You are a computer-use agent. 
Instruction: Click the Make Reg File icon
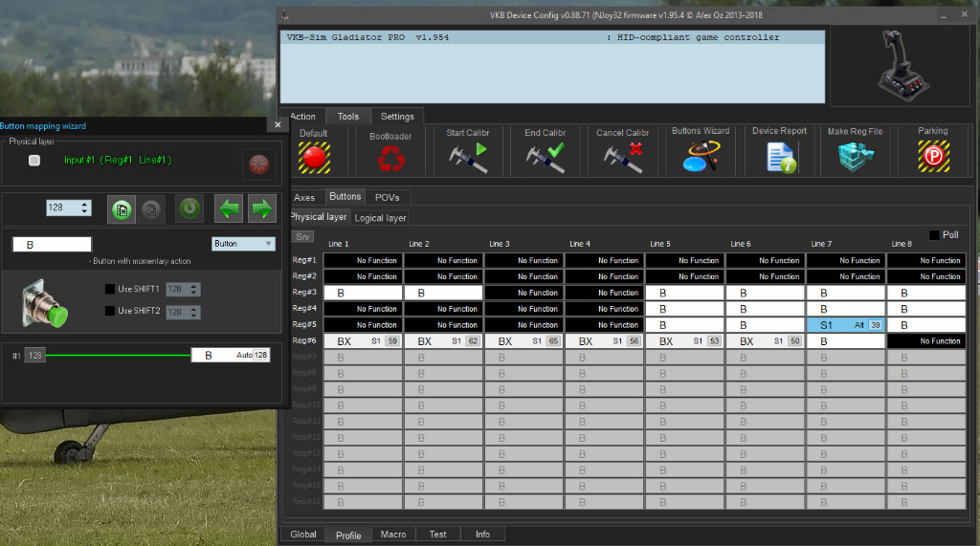tap(855, 157)
